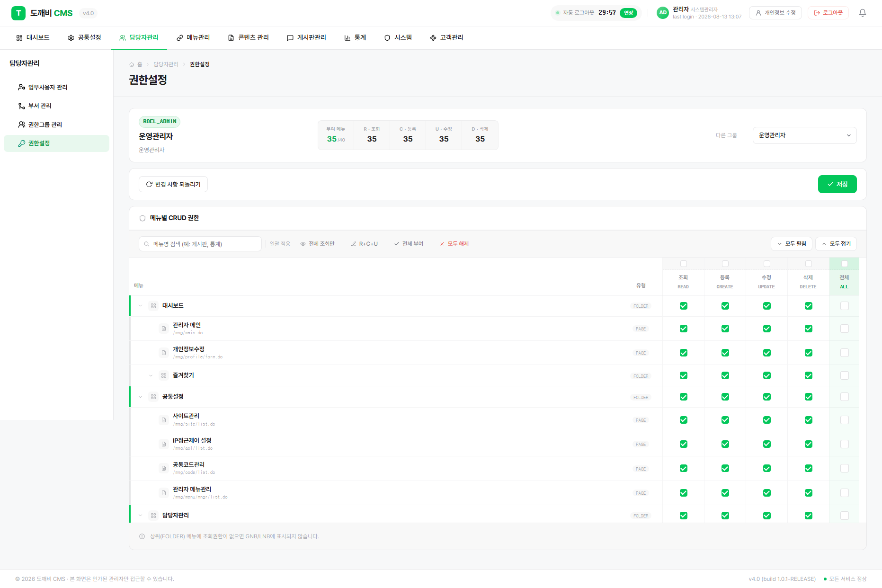The width and height of the screenshot is (882, 588).
Task: Toggle the ALL column header checkbox
Action: point(844,264)
